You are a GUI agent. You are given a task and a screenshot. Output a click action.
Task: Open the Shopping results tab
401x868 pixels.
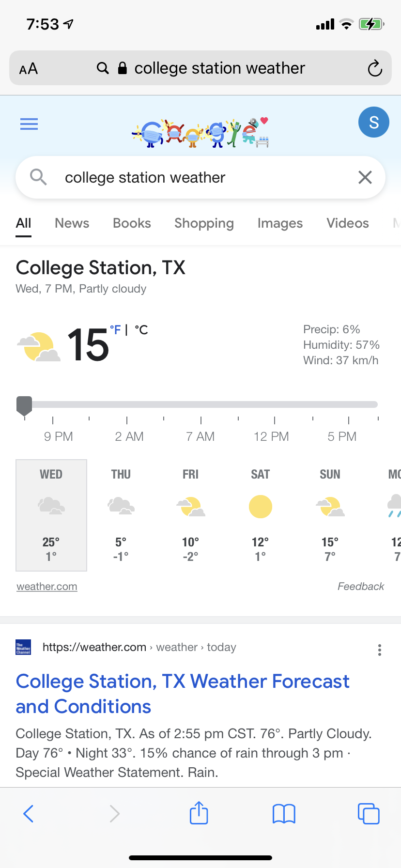pos(204,223)
